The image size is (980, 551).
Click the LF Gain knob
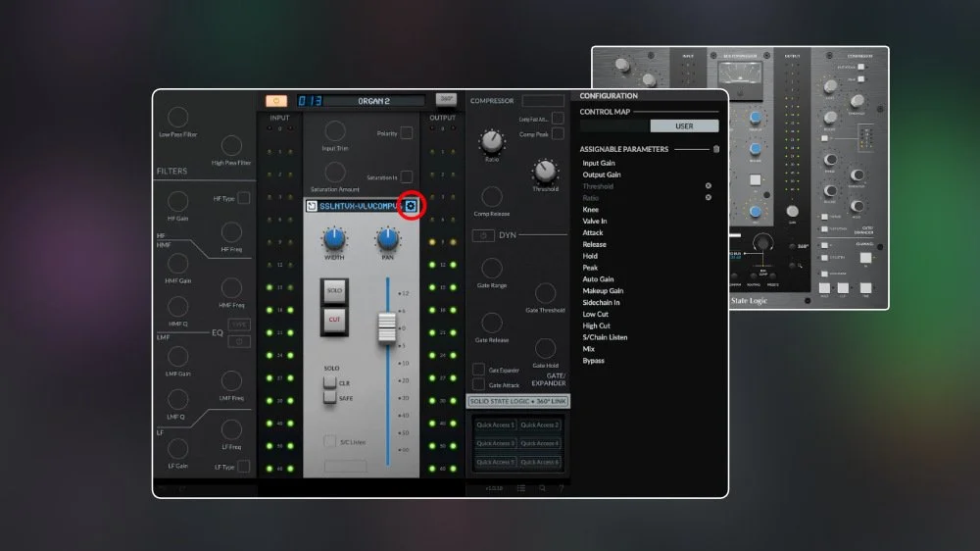[177, 448]
